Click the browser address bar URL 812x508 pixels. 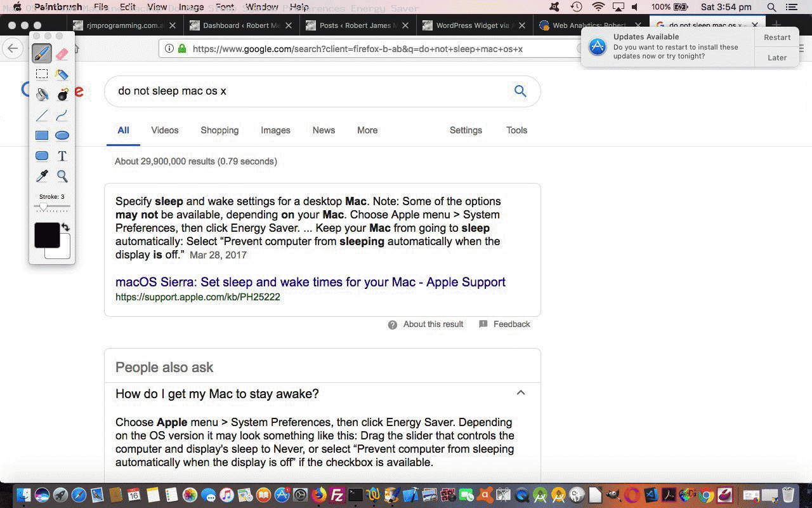(x=358, y=49)
